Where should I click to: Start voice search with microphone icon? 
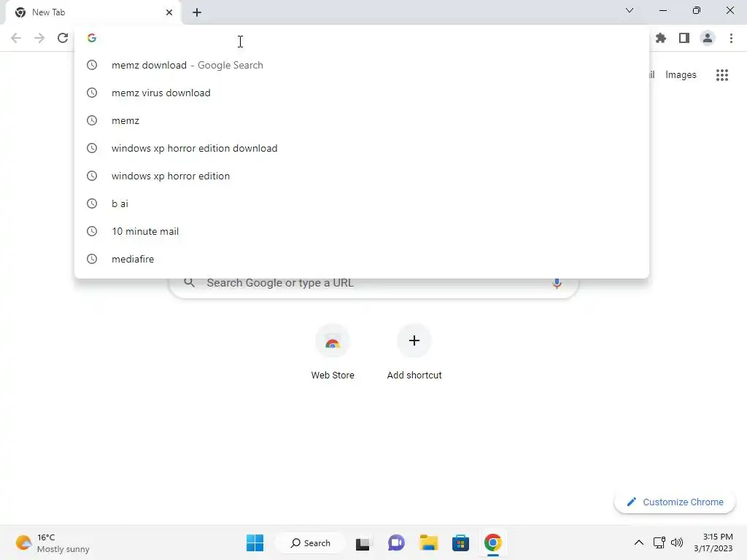tap(557, 283)
